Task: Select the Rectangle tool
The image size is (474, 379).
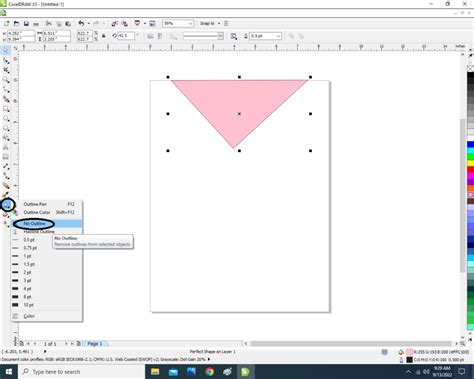Action: (x=6, y=109)
